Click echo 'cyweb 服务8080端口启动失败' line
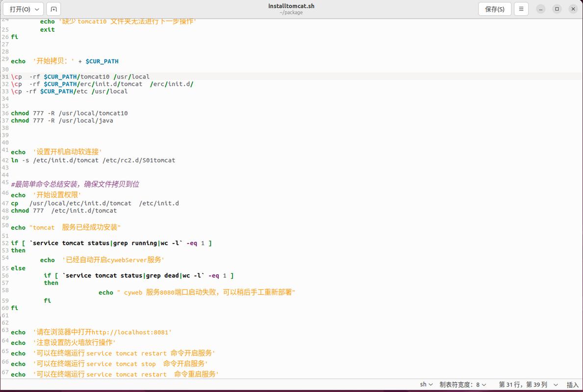583x392 pixels. click(x=197, y=292)
